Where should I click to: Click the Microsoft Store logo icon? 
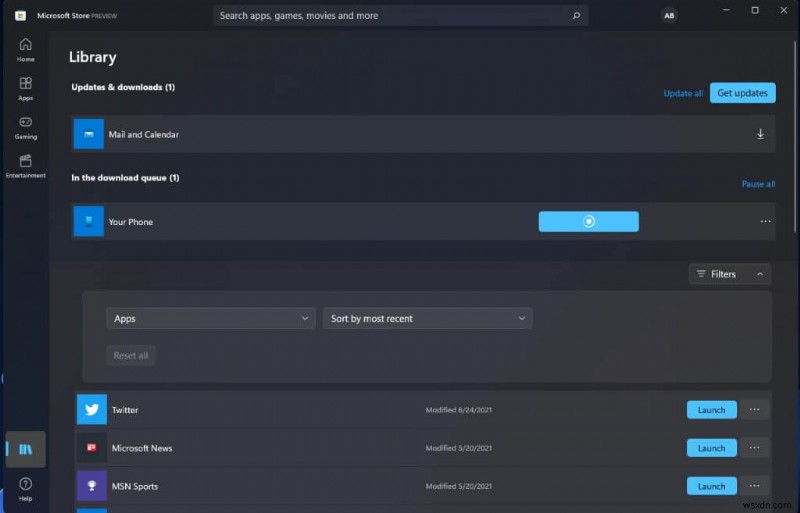pyautogui.click(x=20, y=16)
